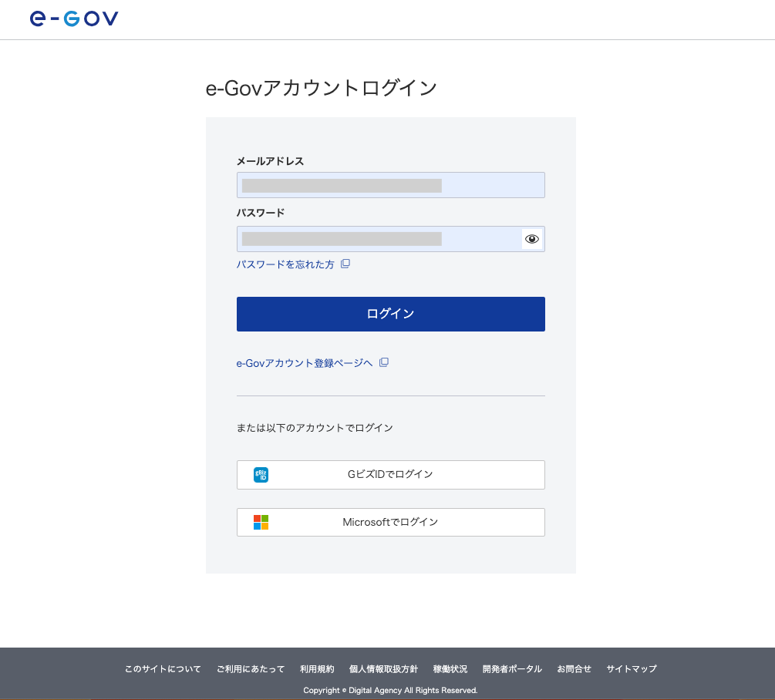This screenshot has height=700, width=775.
Task: Click the e-Govアカウントログイン page heading
Action: click(x=322, y=89)
